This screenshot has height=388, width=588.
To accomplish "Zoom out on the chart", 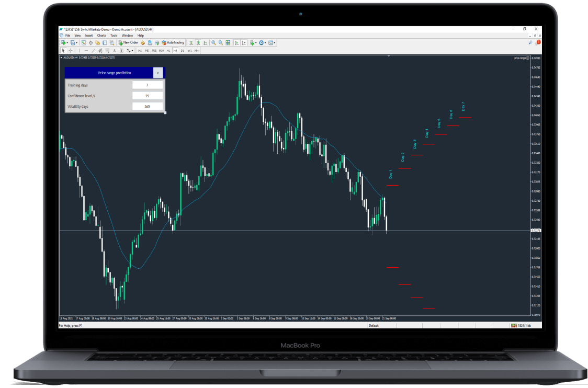I will [221, 43].
